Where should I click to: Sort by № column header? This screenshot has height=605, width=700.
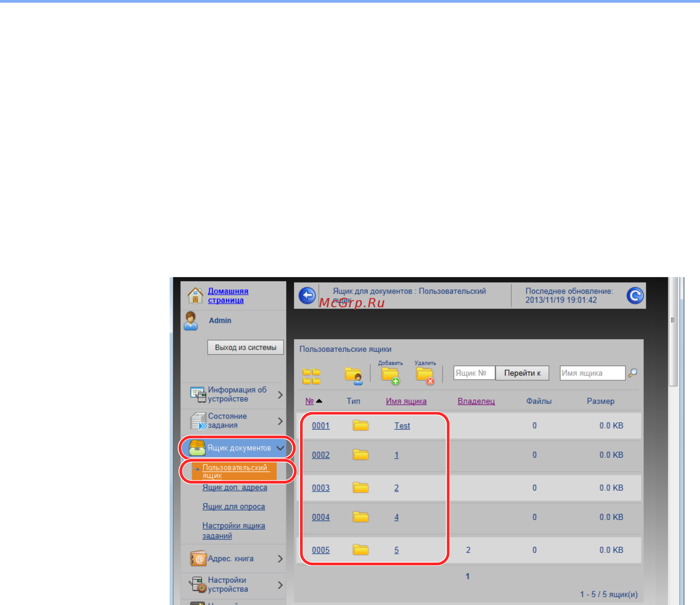[x=309, y=401]
